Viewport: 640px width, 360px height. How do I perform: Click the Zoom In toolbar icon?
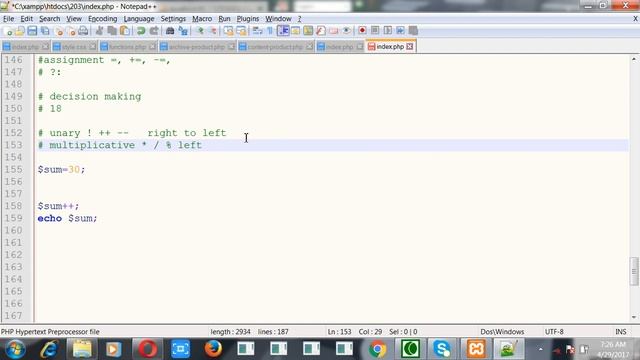[200, 31]
